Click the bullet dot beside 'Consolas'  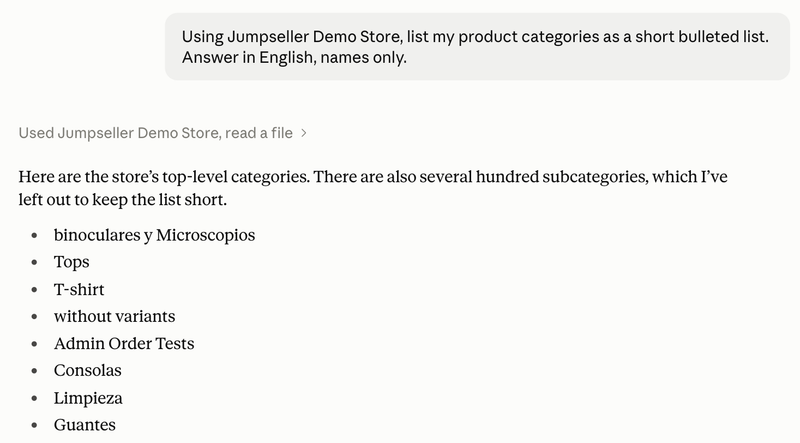[34, 371]
